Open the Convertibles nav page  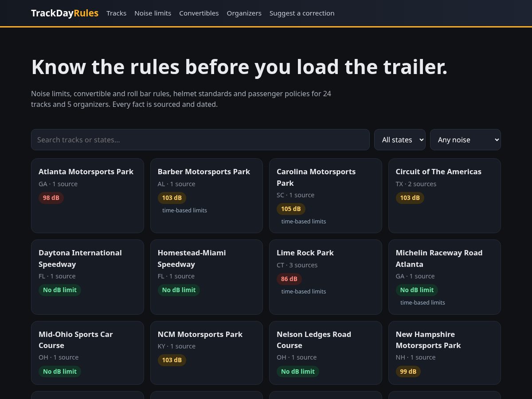pos(199,13)
